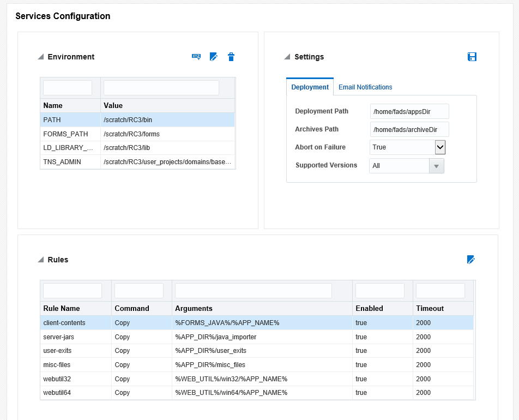519x420 pixels.
Task: Edit rules pencil icon
Action: click(x=470, y=259)
